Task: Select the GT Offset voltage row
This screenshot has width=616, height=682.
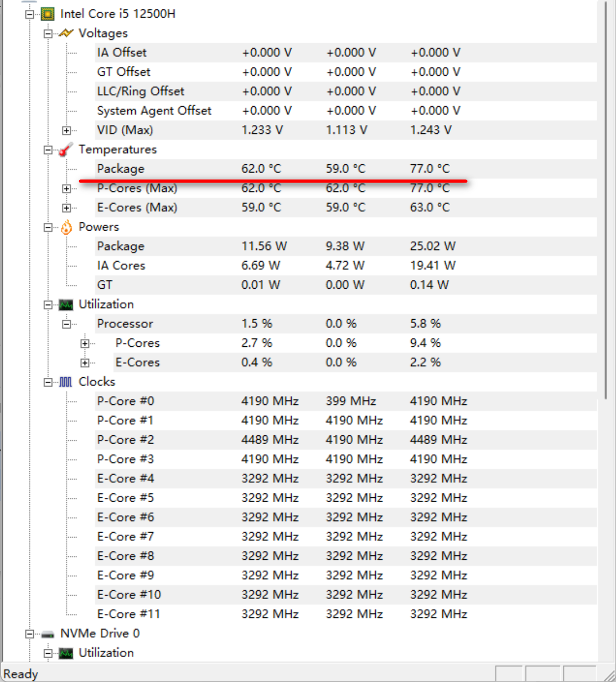Action: pos(346,72)
